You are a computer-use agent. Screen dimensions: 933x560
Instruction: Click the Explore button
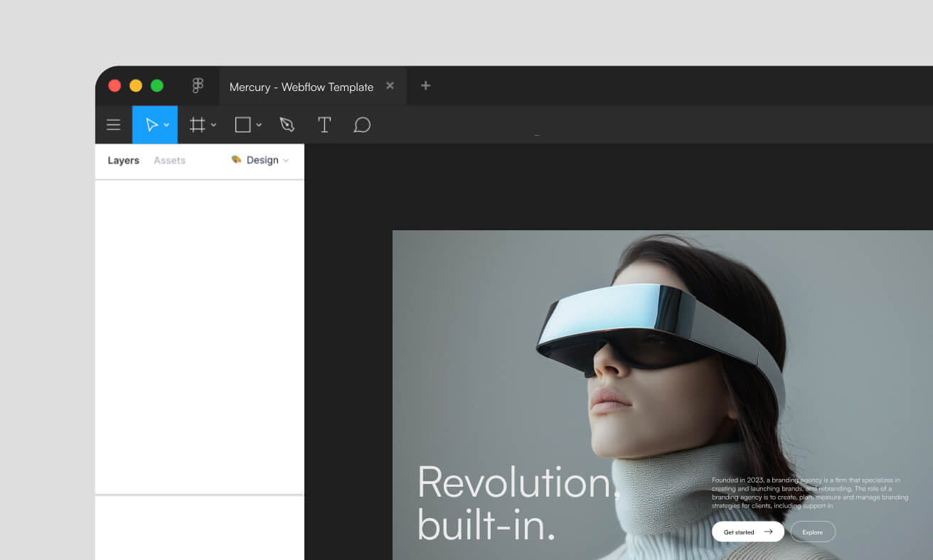point(812,532)
